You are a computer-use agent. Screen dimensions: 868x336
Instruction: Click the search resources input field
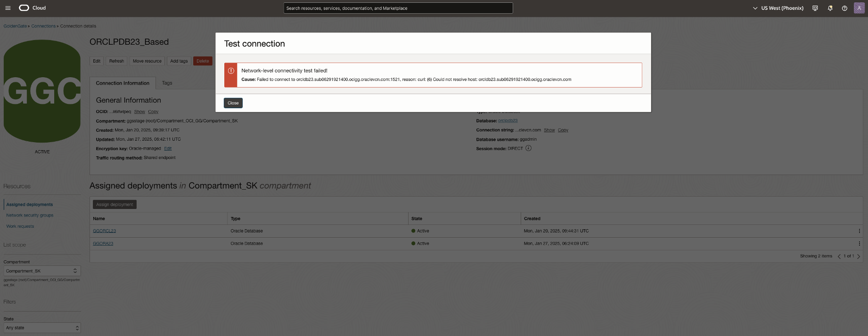[398, 8]
